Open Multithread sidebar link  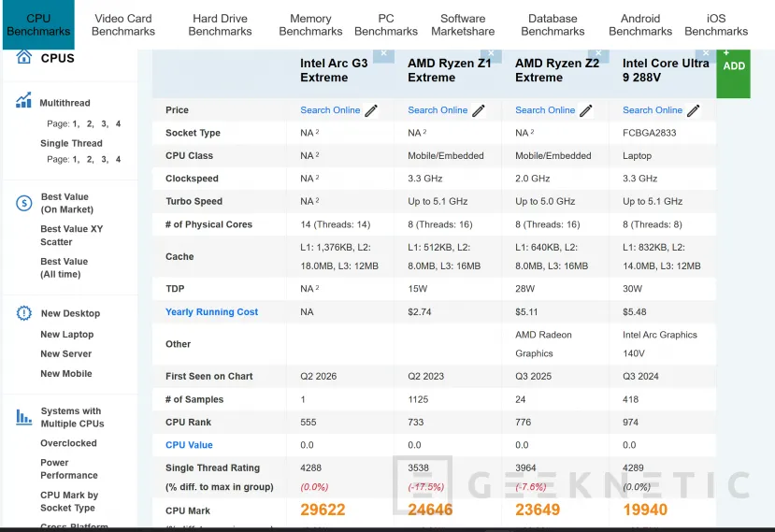coord(65,103)
